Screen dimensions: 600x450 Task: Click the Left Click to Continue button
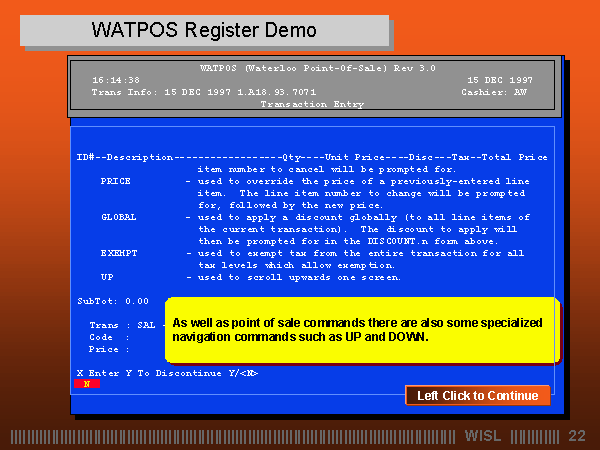pos(477,395)
